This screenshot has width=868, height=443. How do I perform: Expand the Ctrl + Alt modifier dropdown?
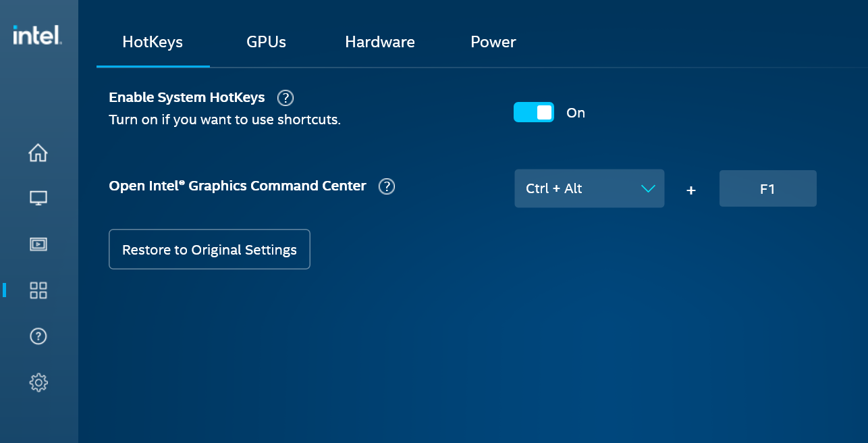pos(589,188)
